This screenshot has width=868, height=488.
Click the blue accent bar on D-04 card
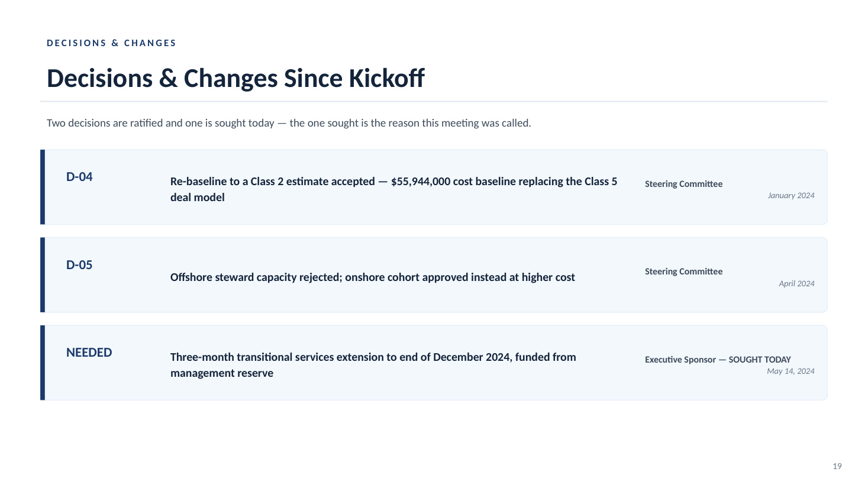[43, 187]
